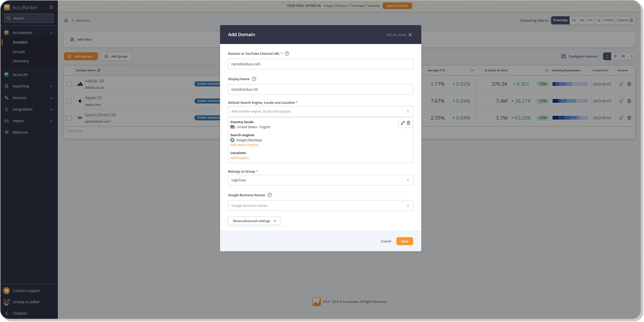Expand the Integrations sidebar section
644x322 pixels.
click(x=51, y=109)
